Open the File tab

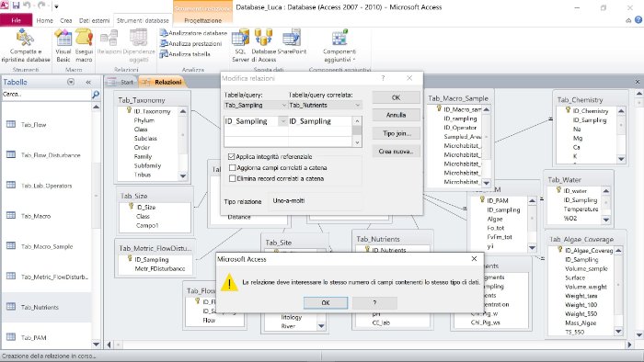pos(16,20)
